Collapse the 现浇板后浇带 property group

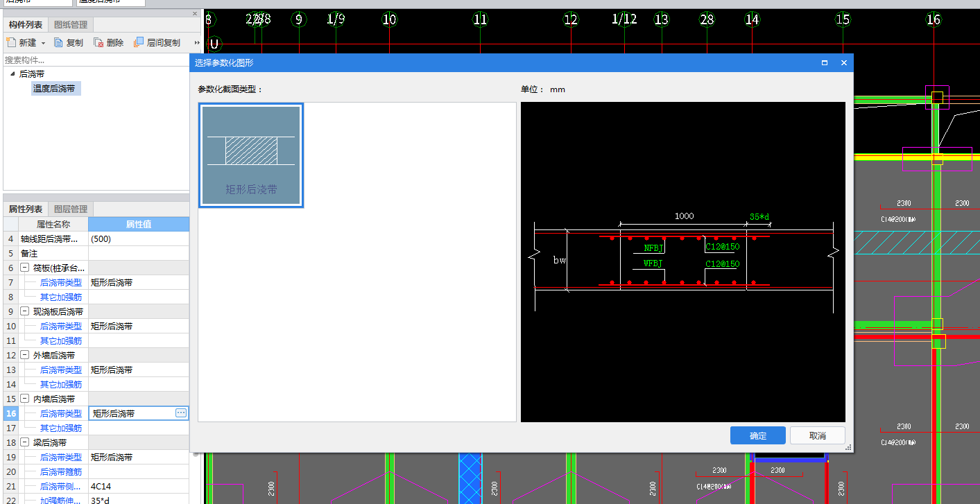25,311
